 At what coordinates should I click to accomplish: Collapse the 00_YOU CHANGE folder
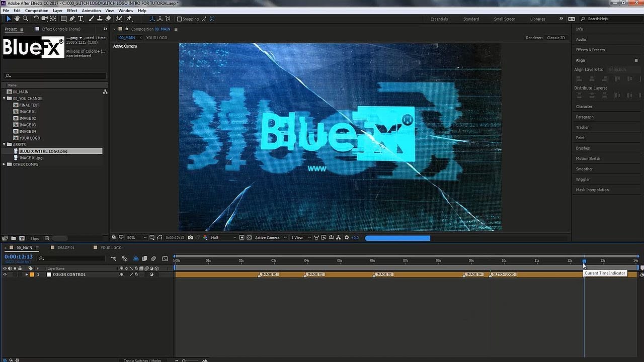[x=4, y=99]
